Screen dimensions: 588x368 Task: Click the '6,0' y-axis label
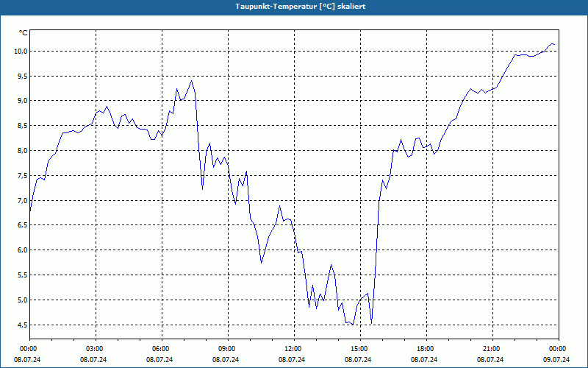point(23,250)
